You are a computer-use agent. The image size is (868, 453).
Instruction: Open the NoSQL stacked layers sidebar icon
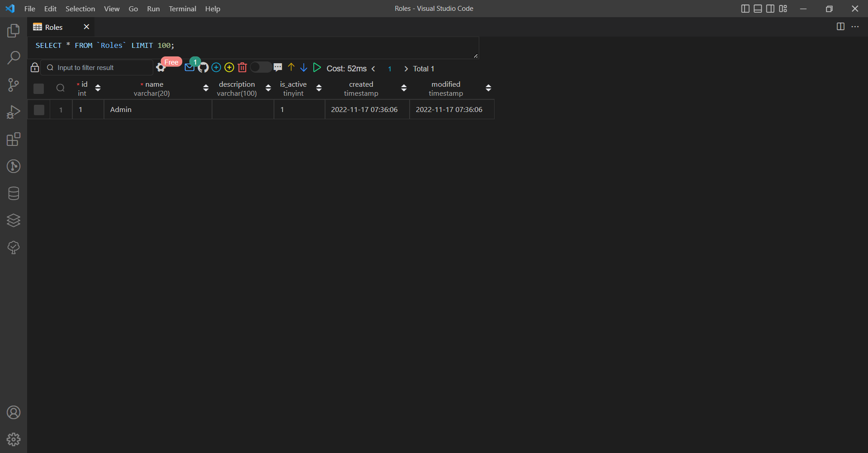(x=14, y=220)
